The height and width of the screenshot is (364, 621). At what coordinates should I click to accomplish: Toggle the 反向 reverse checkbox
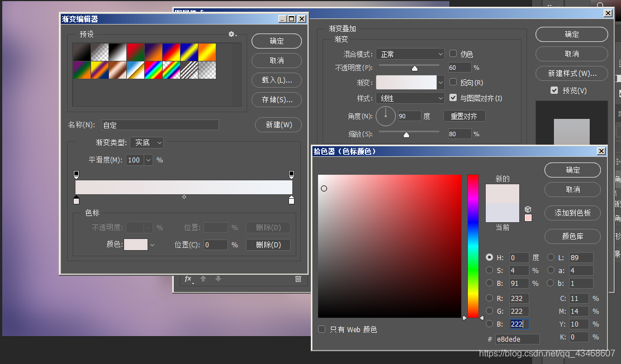pyautogui.click(x=453, y=82)
